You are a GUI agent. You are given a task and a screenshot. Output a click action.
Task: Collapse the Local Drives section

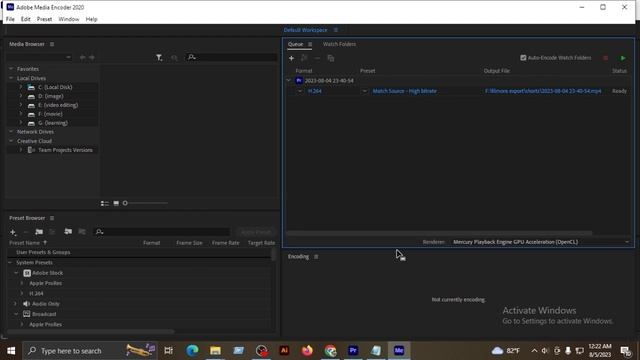tap(11, 78)
